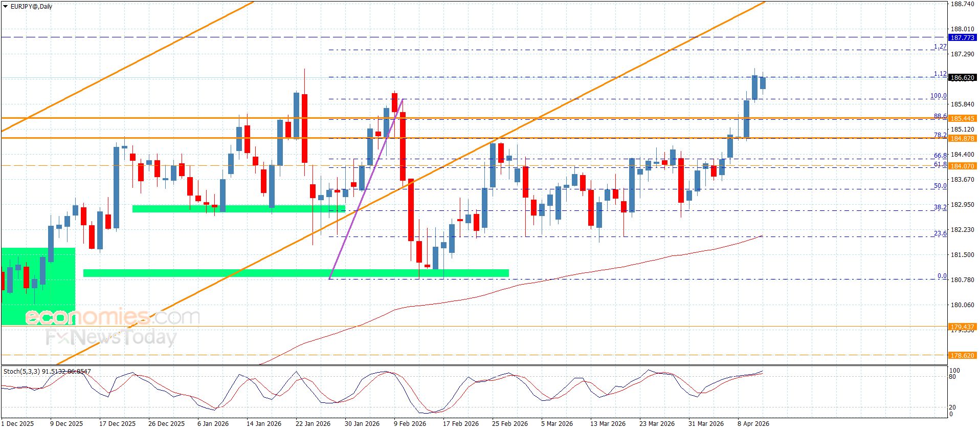Select the 23 Mar 2026 date label

pos(657,424)
